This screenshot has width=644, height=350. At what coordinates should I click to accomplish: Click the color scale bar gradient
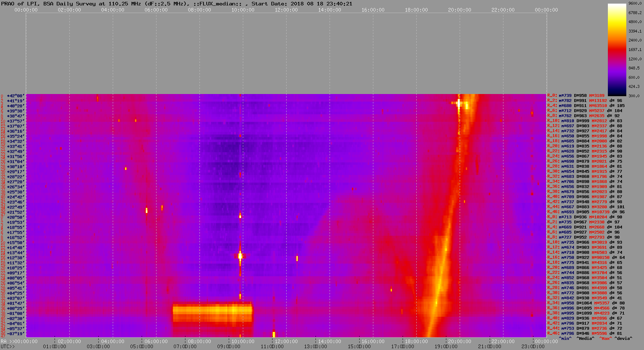617,50
